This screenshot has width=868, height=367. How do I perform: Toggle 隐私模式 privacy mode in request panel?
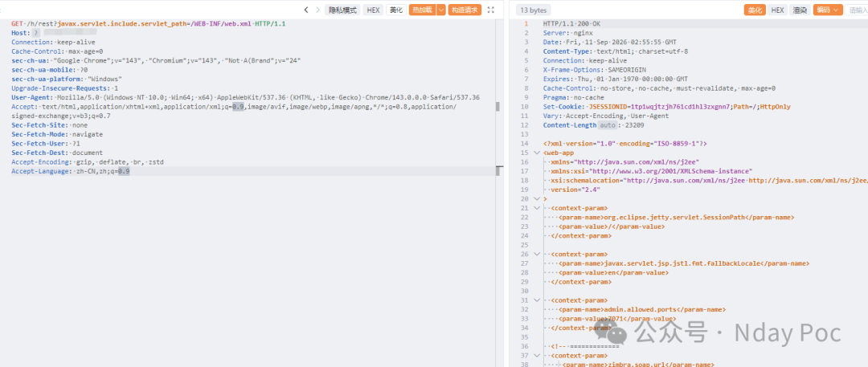[x=342, y=10]
